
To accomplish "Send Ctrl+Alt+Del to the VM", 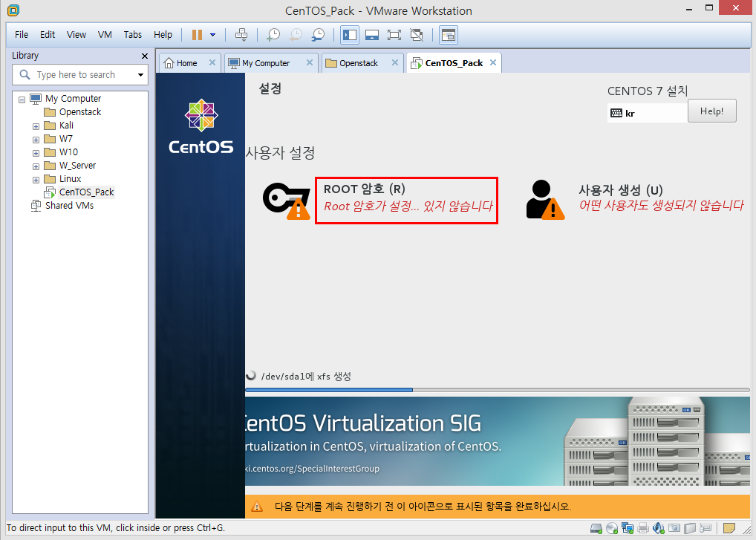I will click(x=241, y=35).
